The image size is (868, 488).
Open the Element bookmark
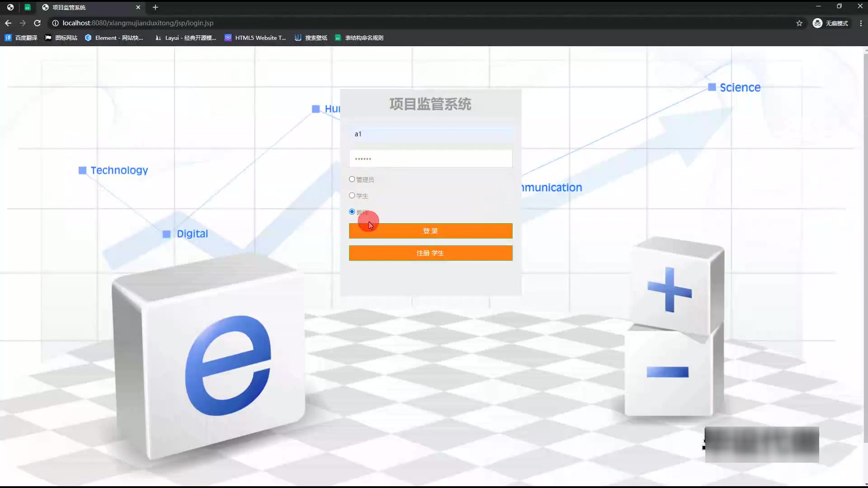coord(114,38)
